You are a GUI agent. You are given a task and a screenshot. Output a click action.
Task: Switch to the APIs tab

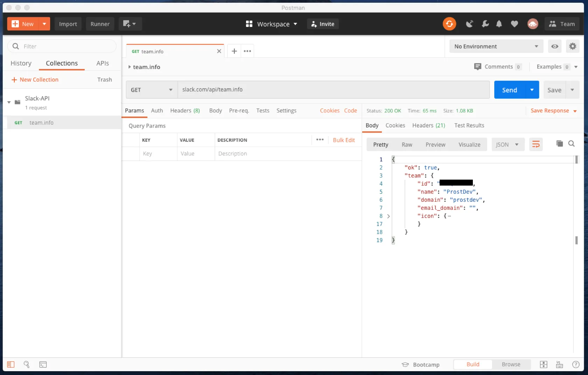click(x=103, y=63)
